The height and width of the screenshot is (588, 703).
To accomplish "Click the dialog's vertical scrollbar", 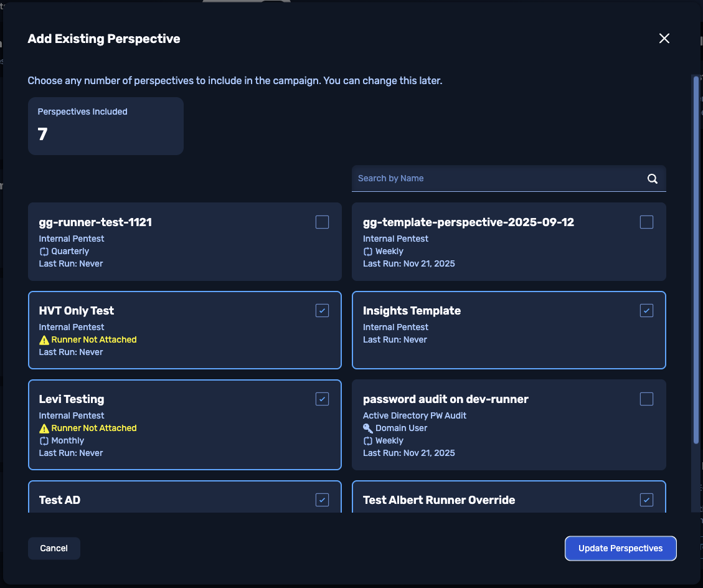I will point(696,262).
